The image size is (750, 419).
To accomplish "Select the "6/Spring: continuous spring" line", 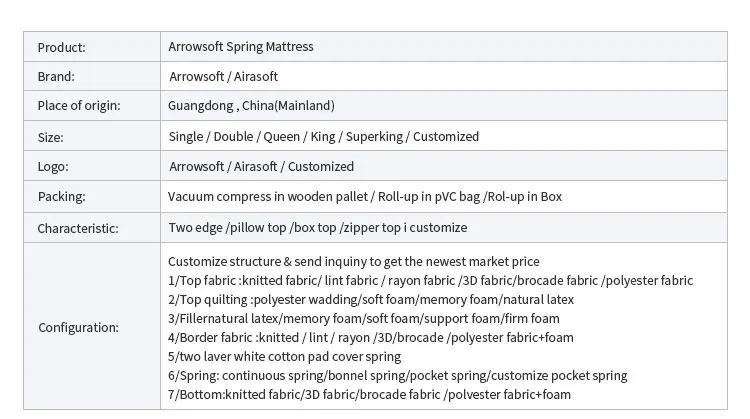I will coord(397,376).
